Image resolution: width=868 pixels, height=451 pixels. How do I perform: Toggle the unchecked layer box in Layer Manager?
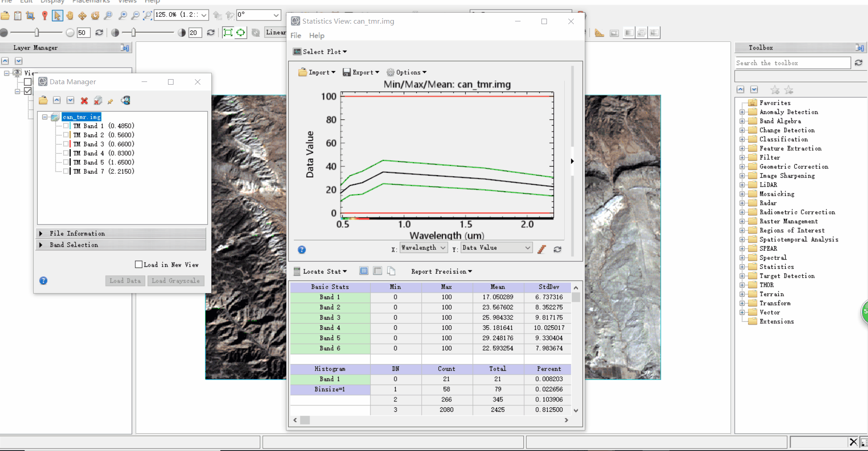[28, 82]
